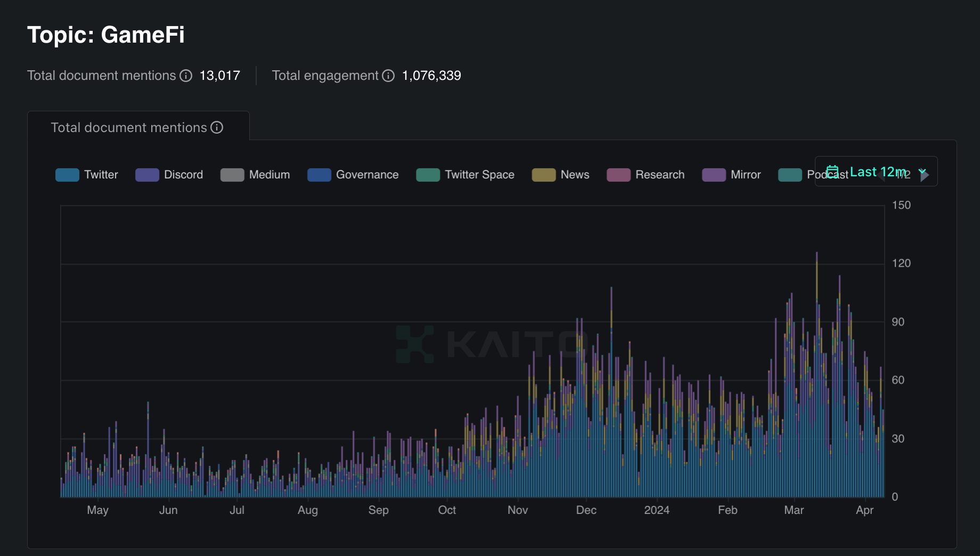Click the Apr label on x-axis
The height and width of the screenshot is (556, 980).
(865, 510)
